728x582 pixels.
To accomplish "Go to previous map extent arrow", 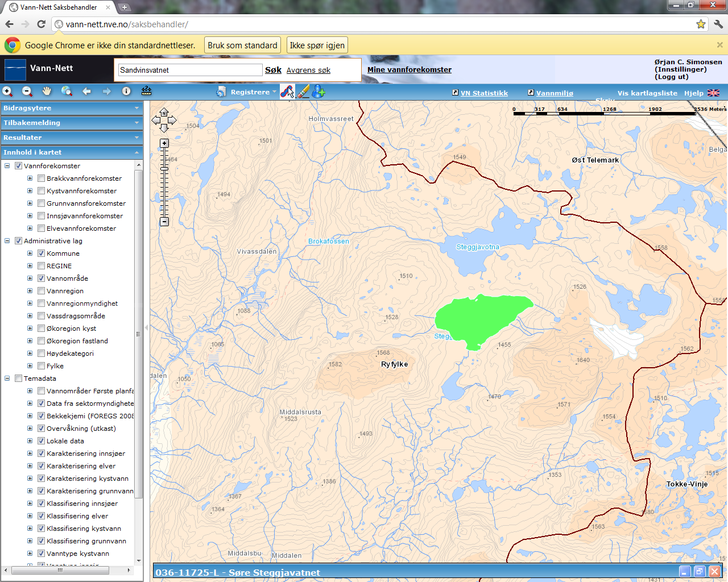I will [86, 92].
